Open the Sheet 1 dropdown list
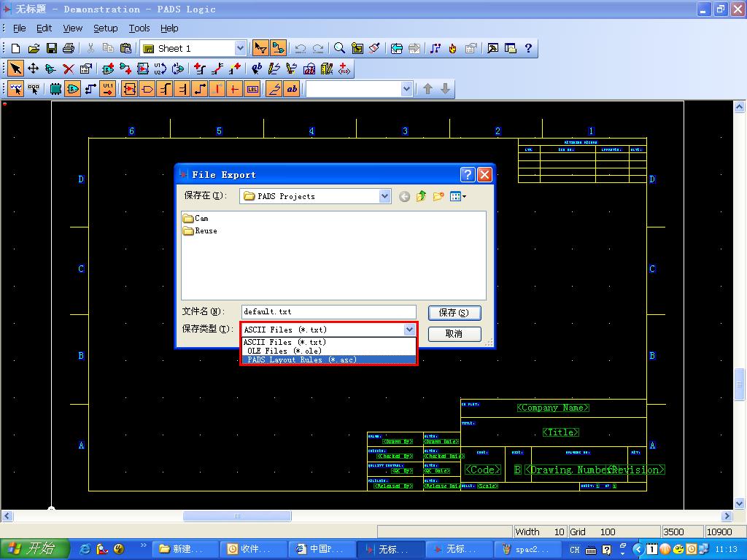The width and height of the screenshot is (747, 560). click(240, 48)
